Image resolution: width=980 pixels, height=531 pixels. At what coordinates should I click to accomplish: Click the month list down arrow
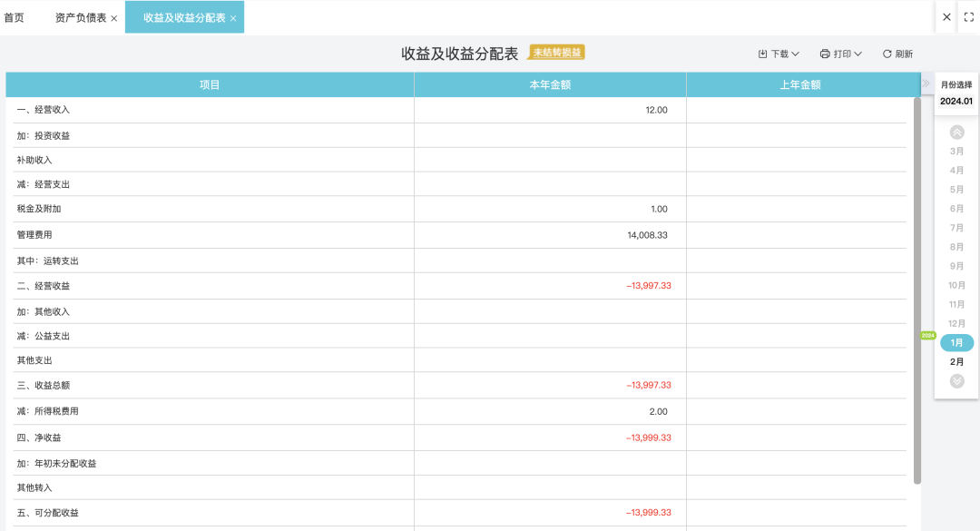[x=957, y=381]
